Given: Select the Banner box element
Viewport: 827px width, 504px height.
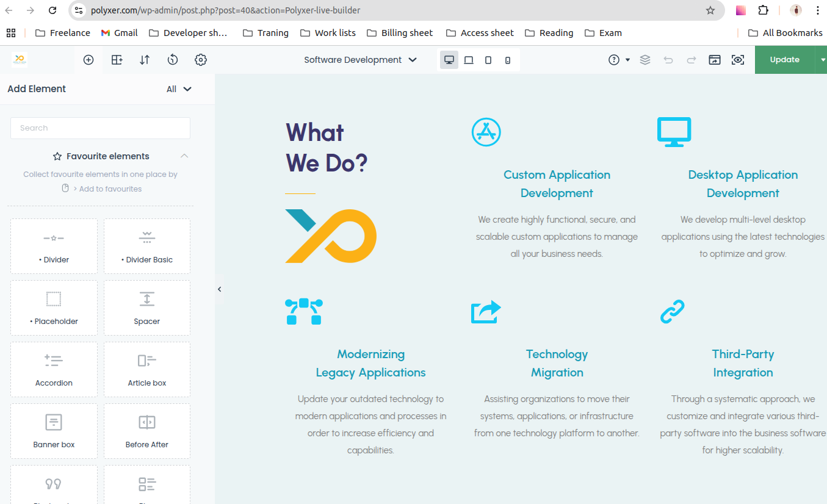Looking at the screenshot, I should [x=54, y=431].
